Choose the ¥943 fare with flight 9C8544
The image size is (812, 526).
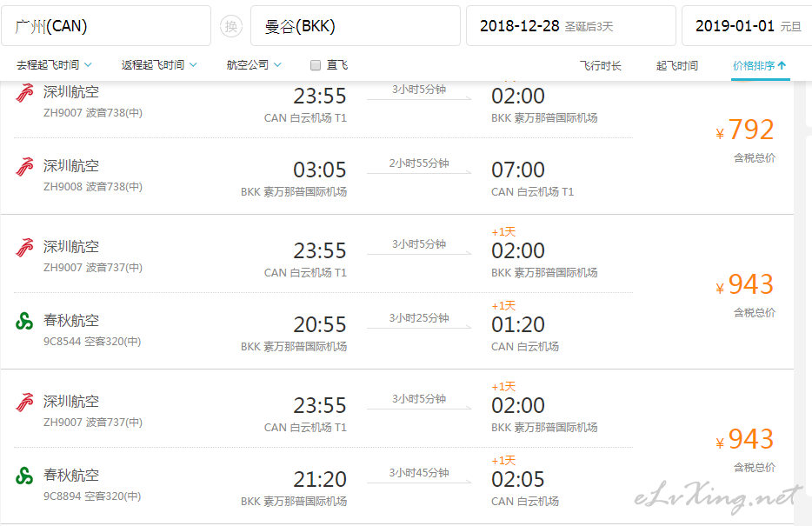click(x=746, y=284)
